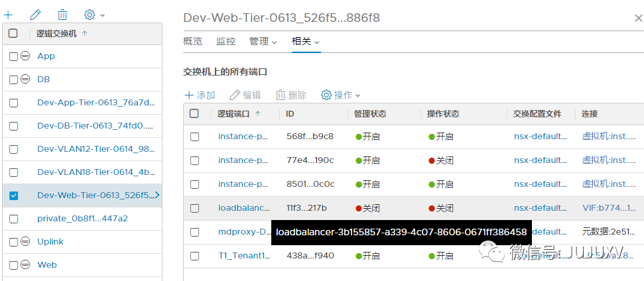
Task: Check the loadbalancer port row checkbox
Action: 195,208
